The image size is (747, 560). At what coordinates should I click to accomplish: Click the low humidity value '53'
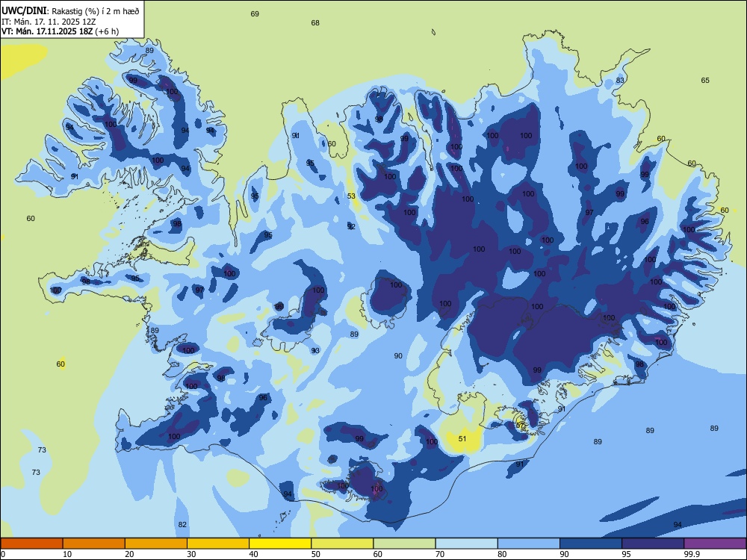351,196
